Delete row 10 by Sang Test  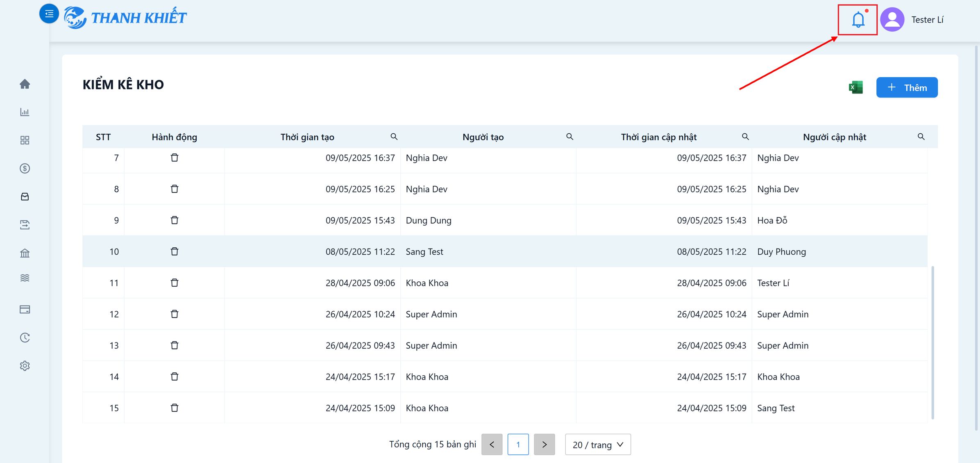click(175, 251)
